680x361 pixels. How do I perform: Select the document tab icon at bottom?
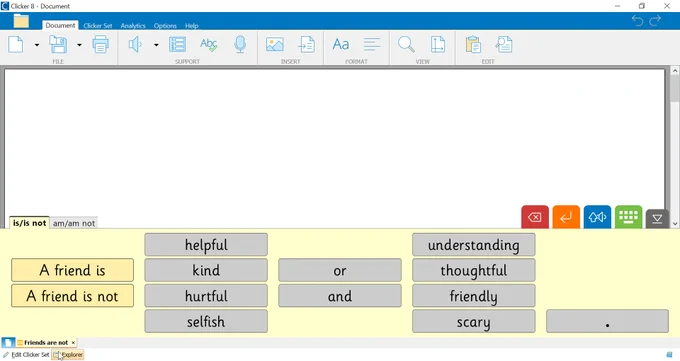coord(8,343)
